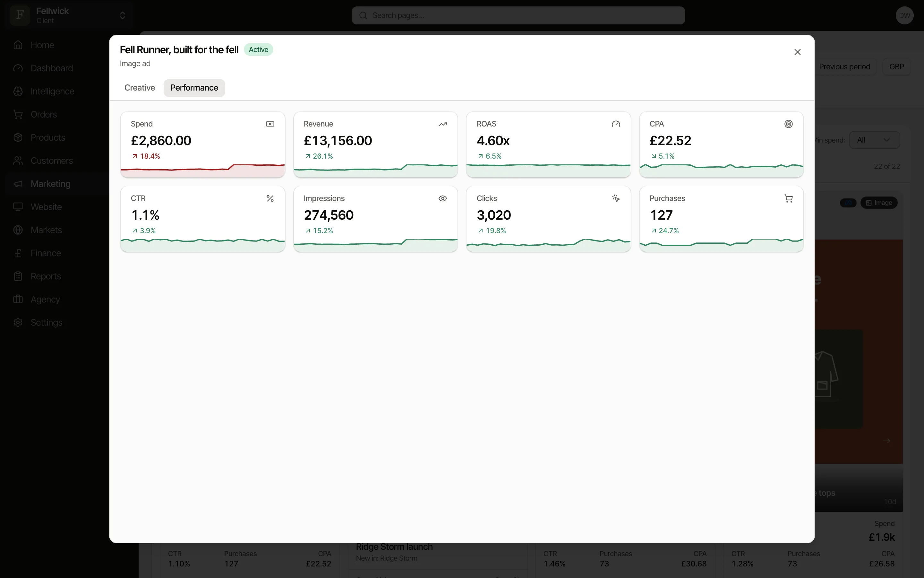Open Reports in the sidebar

coord(46,276)
